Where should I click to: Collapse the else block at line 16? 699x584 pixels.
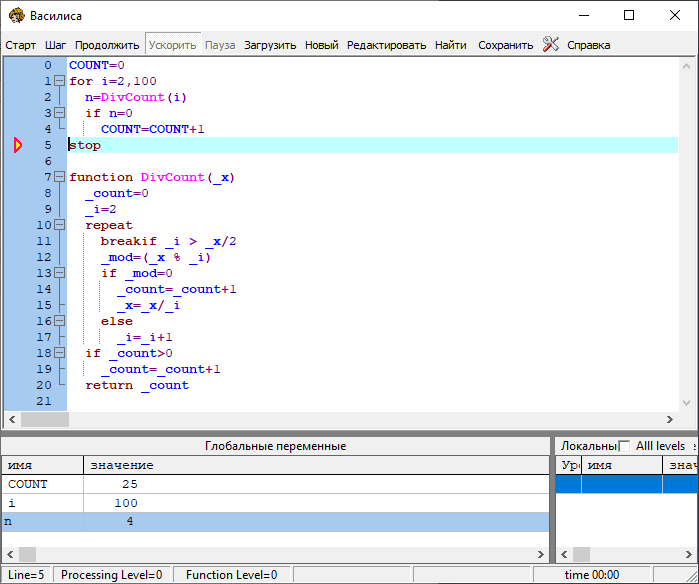(x=59, y=321)
